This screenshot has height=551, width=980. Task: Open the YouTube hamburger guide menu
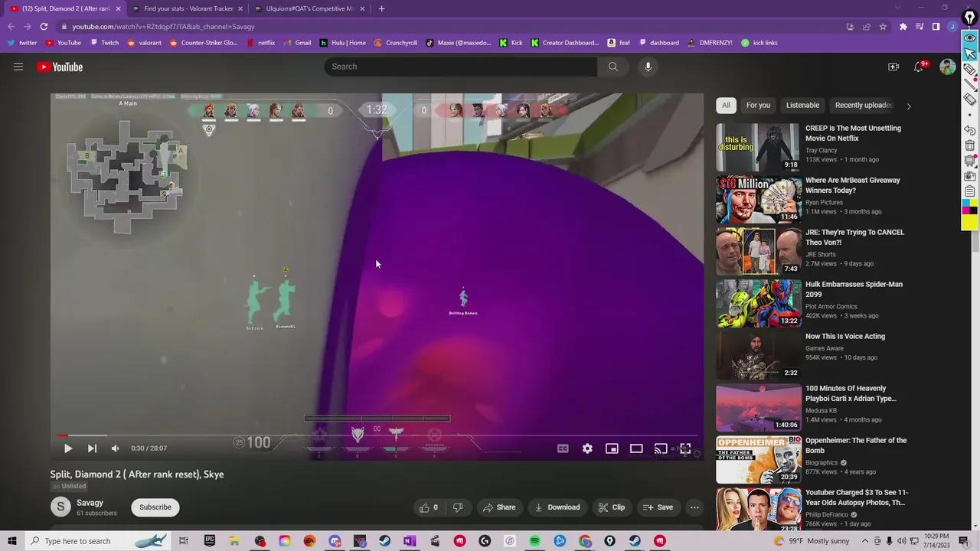(x=18, y=67)
